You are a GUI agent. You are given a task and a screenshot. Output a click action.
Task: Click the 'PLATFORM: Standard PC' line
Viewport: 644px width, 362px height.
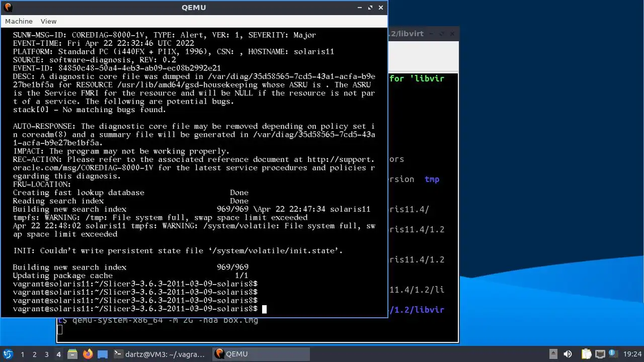[173, 52]
